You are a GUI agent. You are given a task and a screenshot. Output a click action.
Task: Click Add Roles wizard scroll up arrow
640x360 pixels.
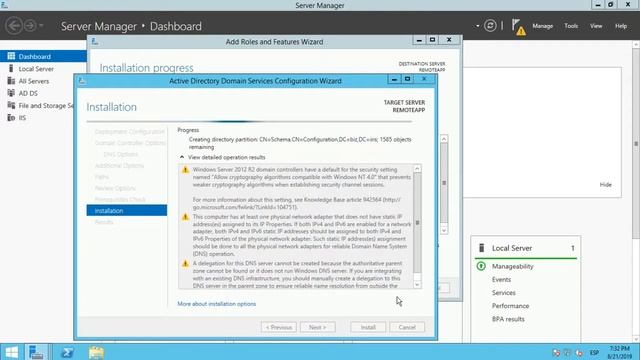click(x=444, y=139)
